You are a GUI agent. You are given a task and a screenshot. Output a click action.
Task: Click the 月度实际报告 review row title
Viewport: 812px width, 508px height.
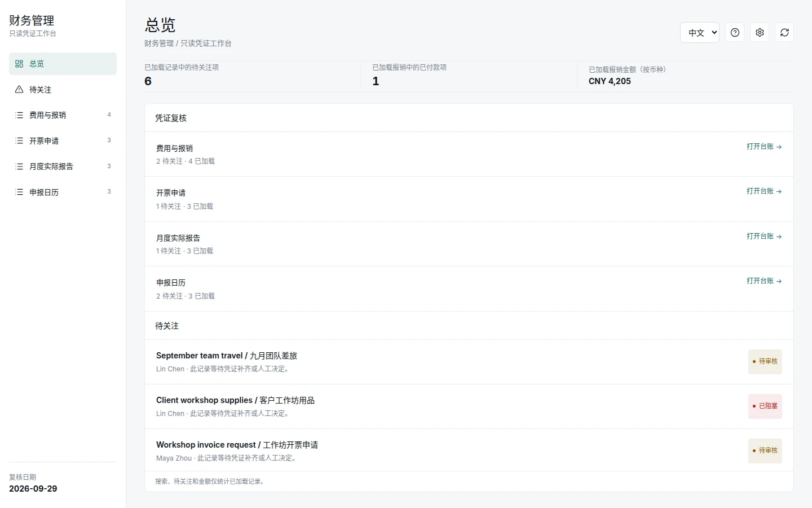(x=178, y=238)
